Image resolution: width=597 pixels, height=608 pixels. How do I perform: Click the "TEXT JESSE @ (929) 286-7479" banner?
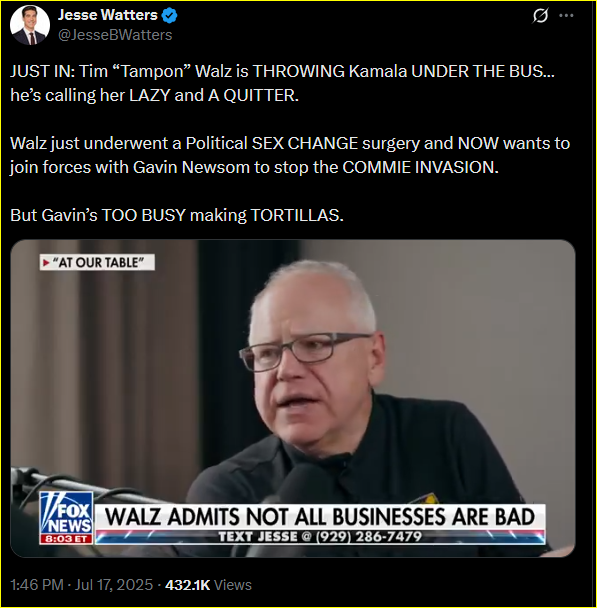pos(320,537)
